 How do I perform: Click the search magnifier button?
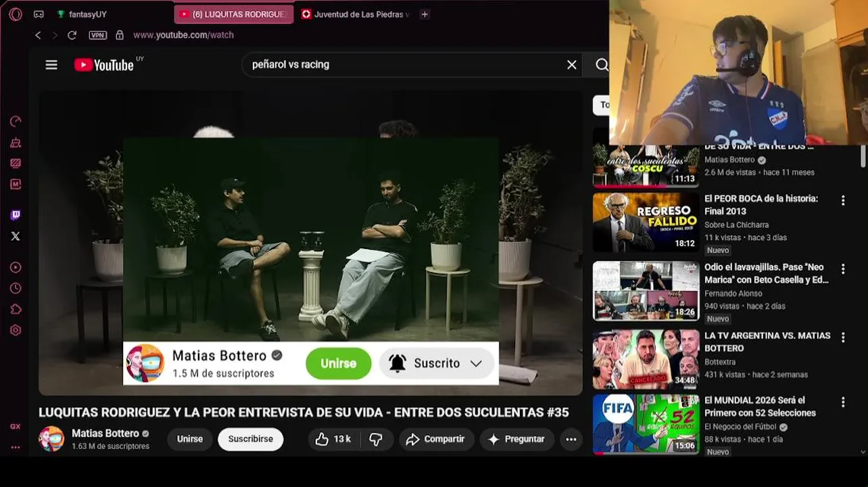point(602,65)
